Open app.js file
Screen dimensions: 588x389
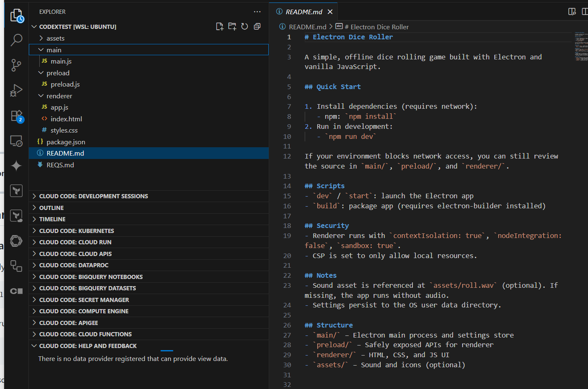pos(149,107)
